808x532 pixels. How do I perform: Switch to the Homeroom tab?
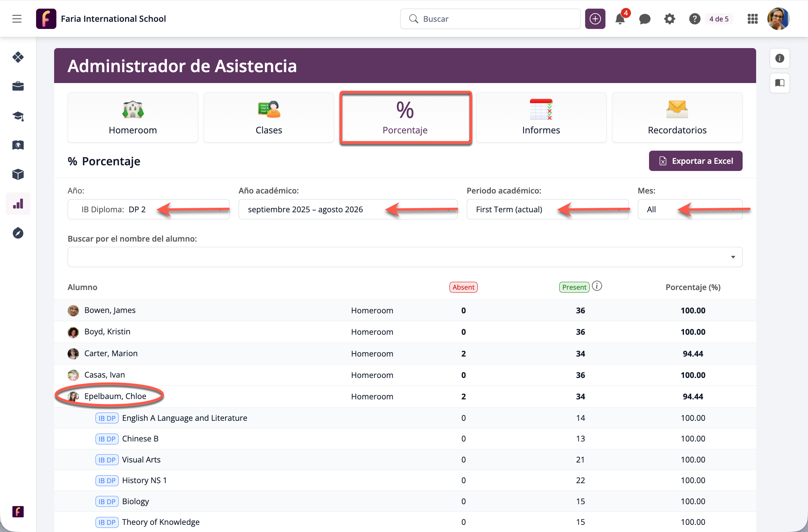[x=133, y=117]
